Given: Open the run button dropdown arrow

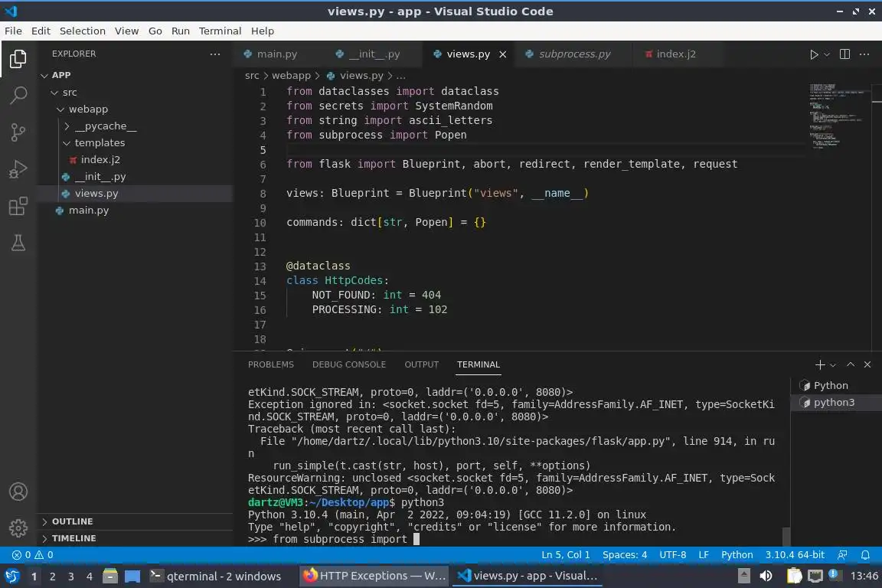Looking at the screenshot, I should (826, 54).
